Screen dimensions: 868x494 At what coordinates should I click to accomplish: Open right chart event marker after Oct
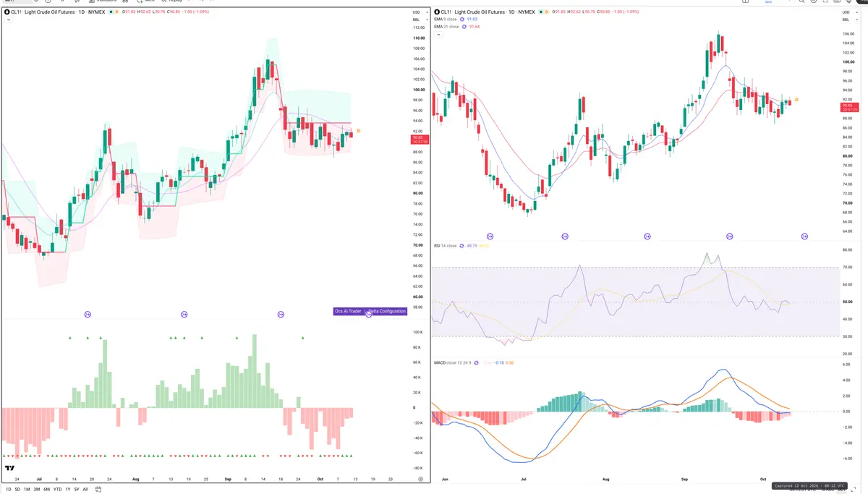[804, 236]
